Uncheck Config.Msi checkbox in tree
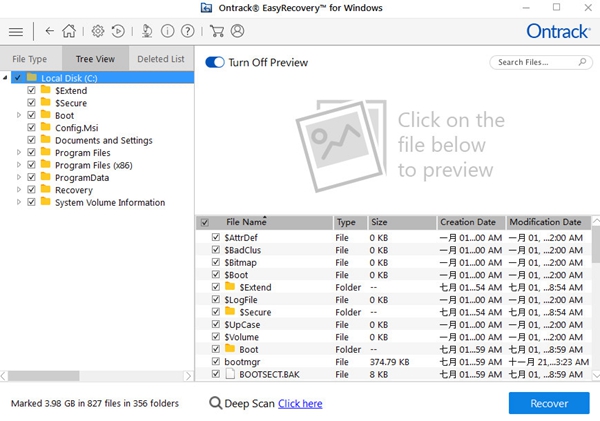Image resolution: width=600 pixels, height=421 pixels. [x=31, y=127]
